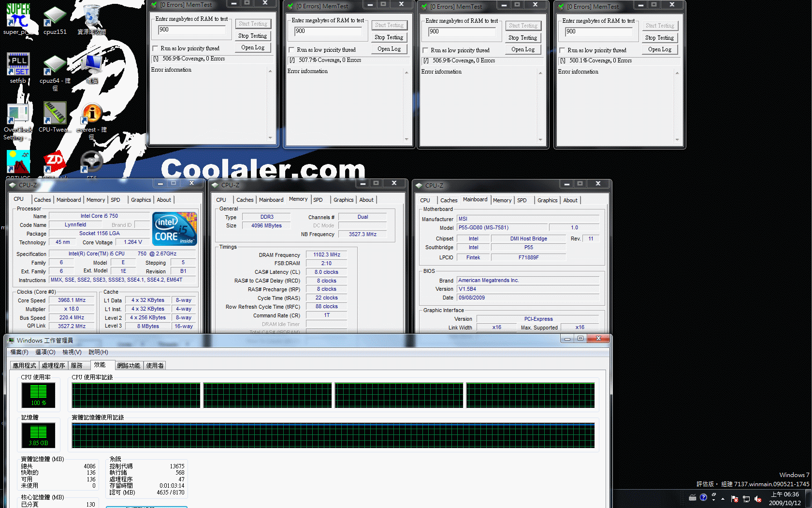The image size is (812, 508).
Task: Open the Action Center flag tray icon
Action: [735, 499]
